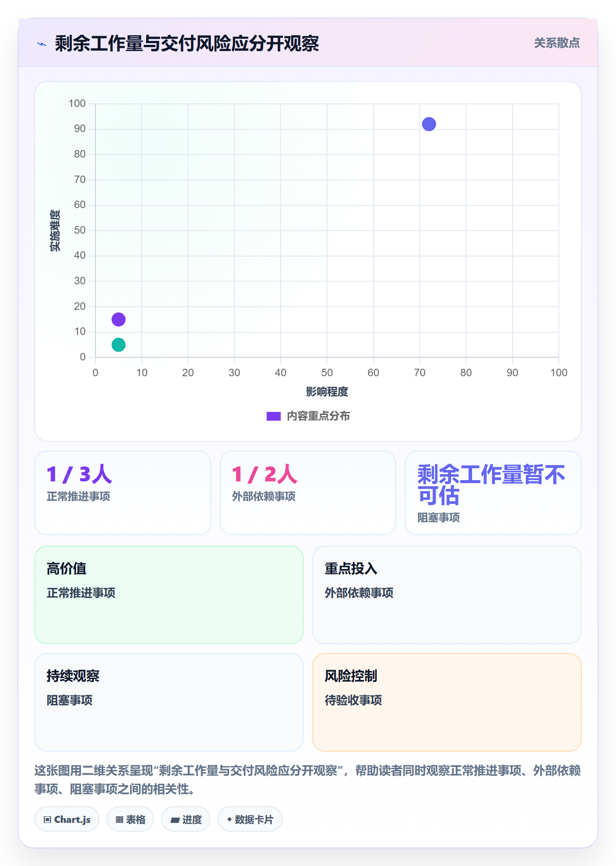Click the 表格 tag chip
The width and height of the screenshot is (616, 866).
coord(130,819)
